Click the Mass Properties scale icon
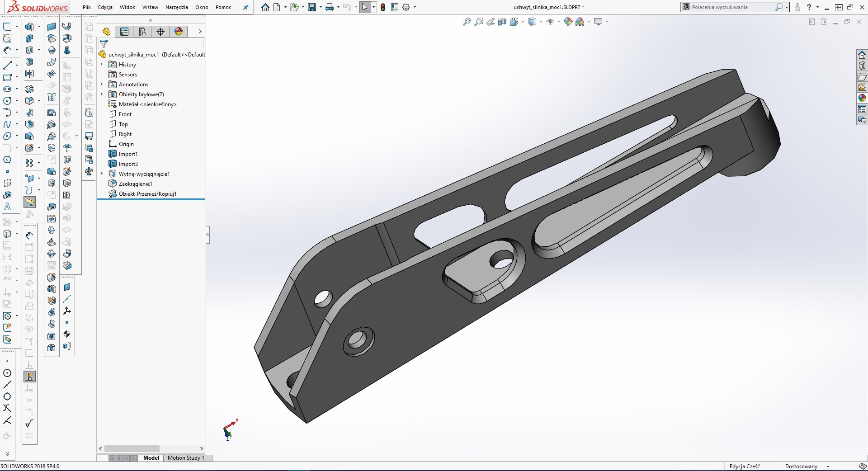Viewport: 868px width, 471px height. click(x=89, y=171)
